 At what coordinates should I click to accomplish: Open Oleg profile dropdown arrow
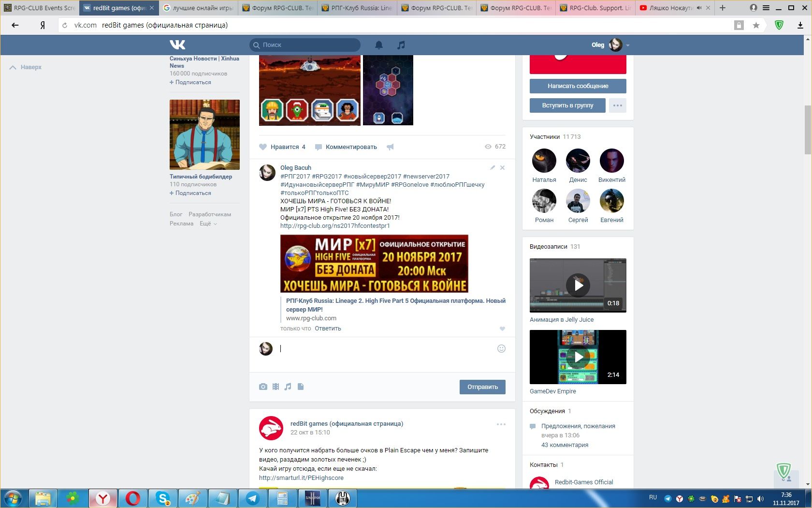coord(628,45)
